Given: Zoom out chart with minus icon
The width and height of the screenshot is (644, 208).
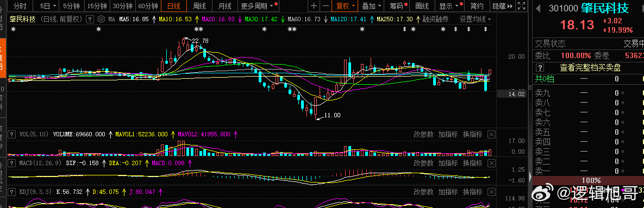Looking at the screenshot, I should [326, 6].
